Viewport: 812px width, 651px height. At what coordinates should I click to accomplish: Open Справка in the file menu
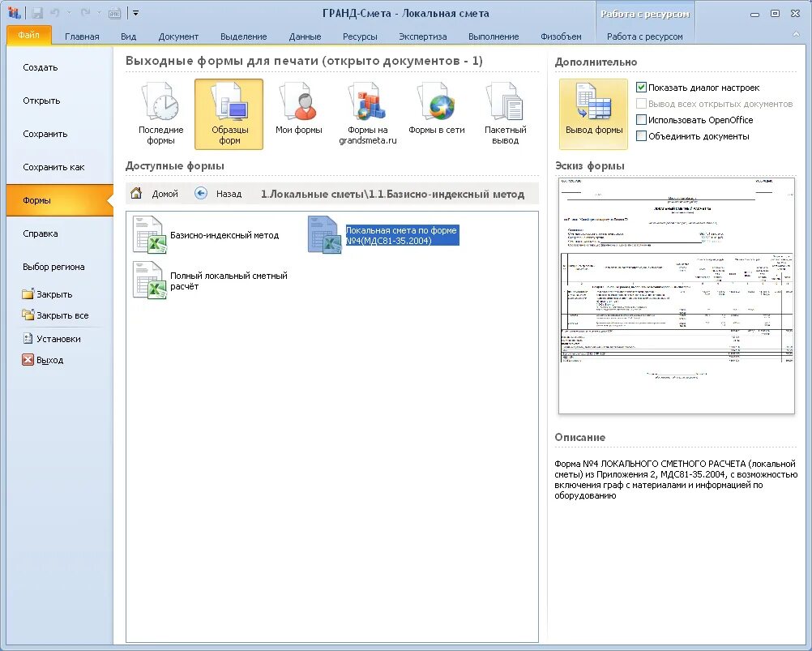point(59,233)
